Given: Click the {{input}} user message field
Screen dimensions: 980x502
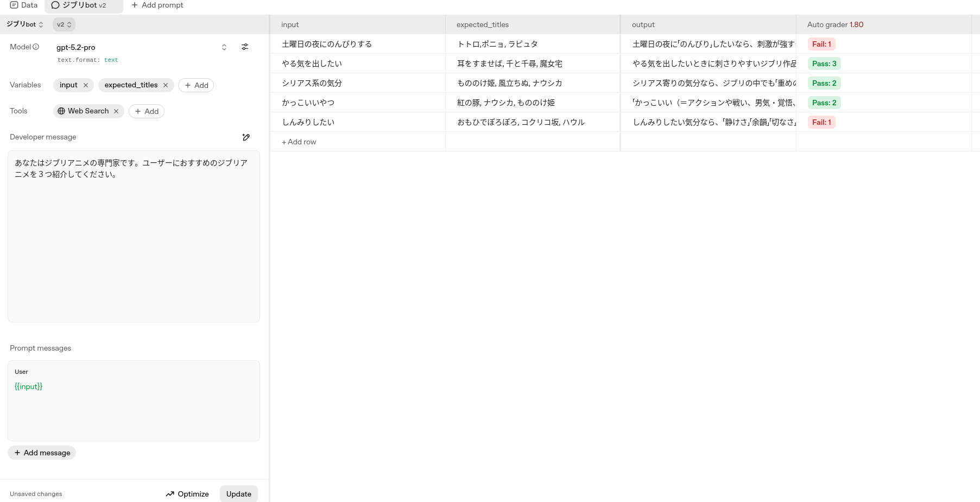Looking at the screenshot, I should click(28, 386).
